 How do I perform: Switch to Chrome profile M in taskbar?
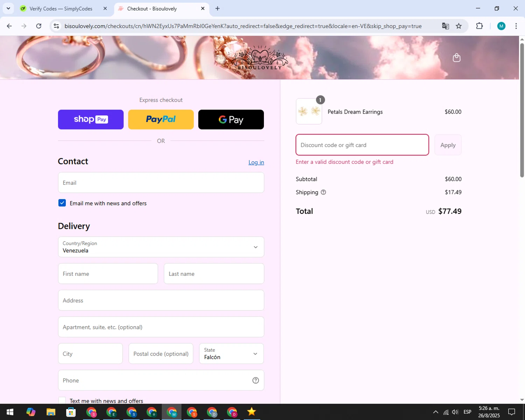[x=172, y=412]
